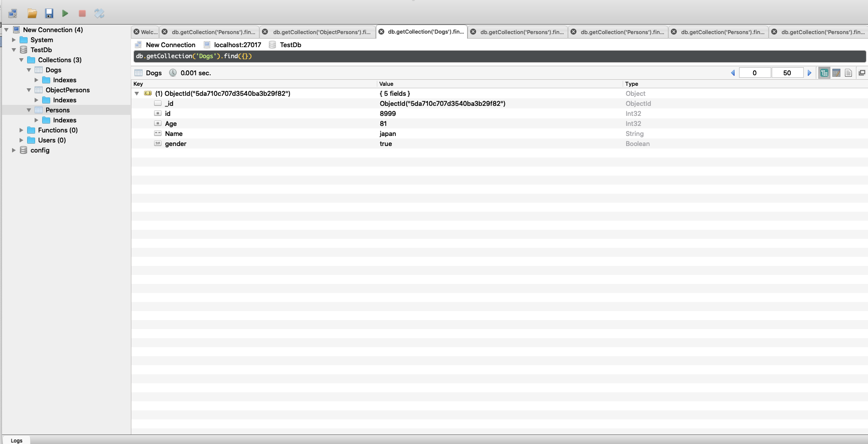Image resolution: width=868 pixels, height=444 pixels.
Task: Expand the System folder node
Action: coord(14,40)
